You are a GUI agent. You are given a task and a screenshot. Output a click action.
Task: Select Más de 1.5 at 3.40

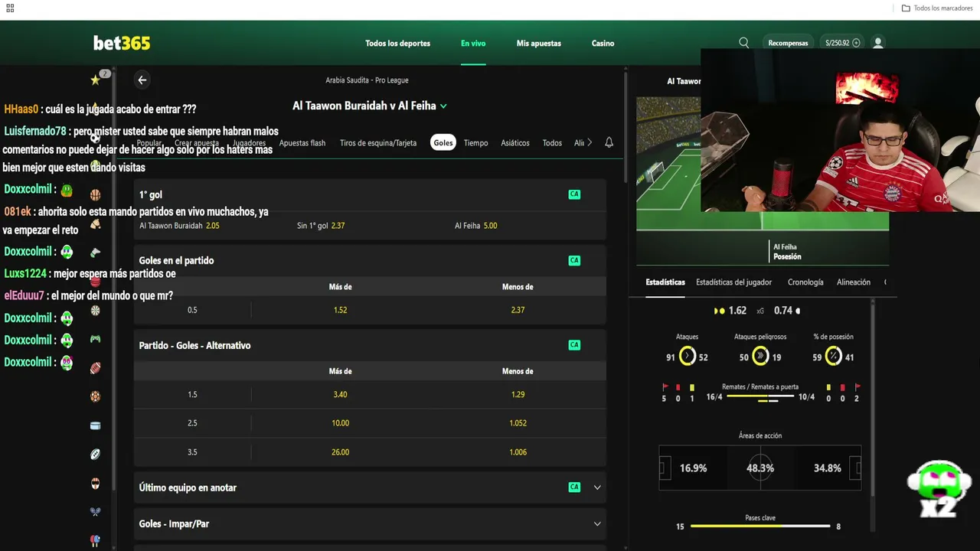click(340, 394)
